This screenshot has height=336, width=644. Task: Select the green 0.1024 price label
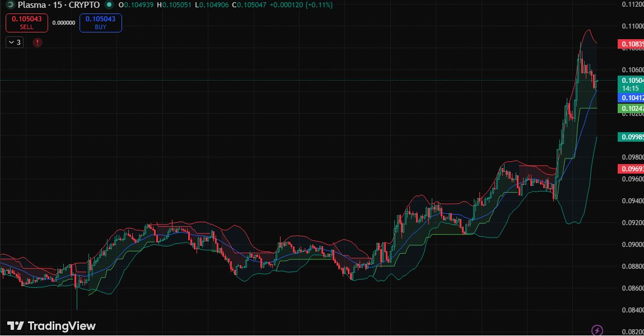631,109
